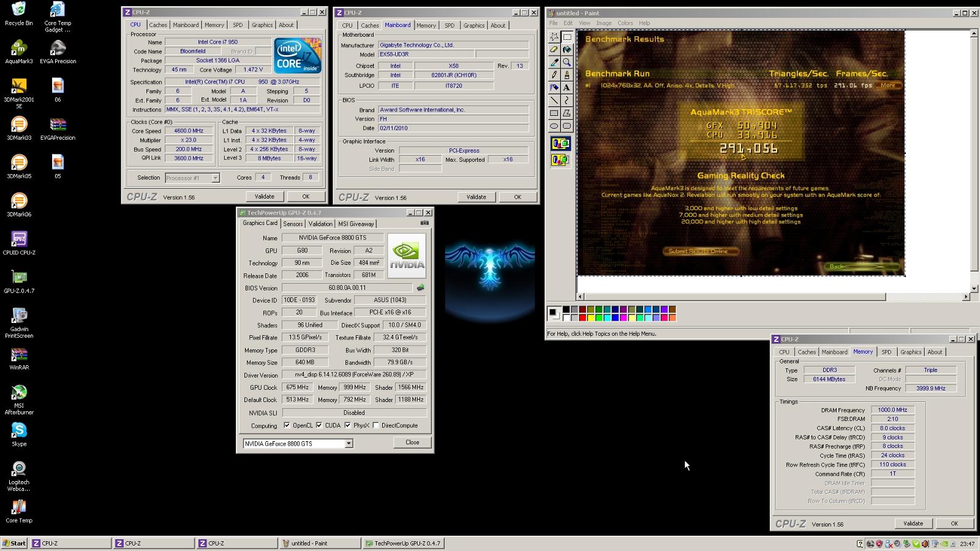Open the SPD tab in the Memory CPU-Z window
The width and height of the screenshot is (980, 551).
(x=886, y=352)
